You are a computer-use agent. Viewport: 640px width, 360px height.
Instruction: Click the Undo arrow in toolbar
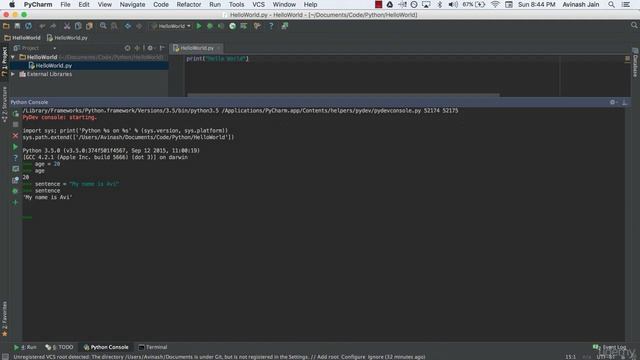(42, 26)
